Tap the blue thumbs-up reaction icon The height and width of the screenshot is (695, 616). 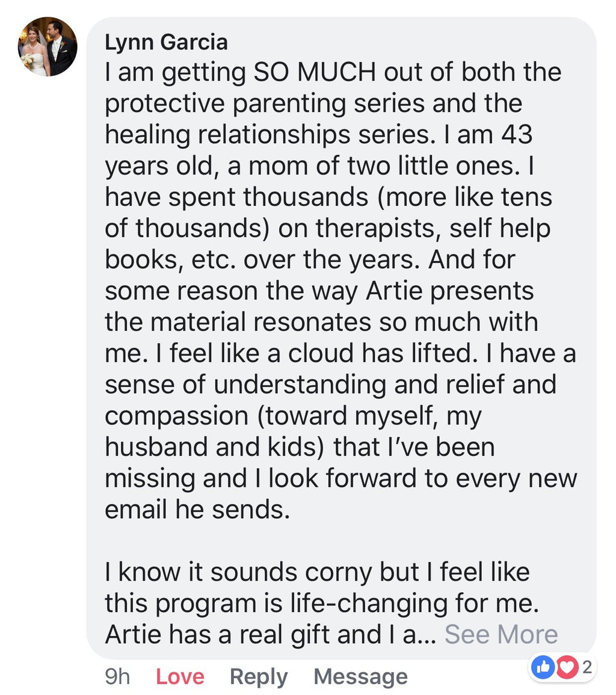(543, 667)
